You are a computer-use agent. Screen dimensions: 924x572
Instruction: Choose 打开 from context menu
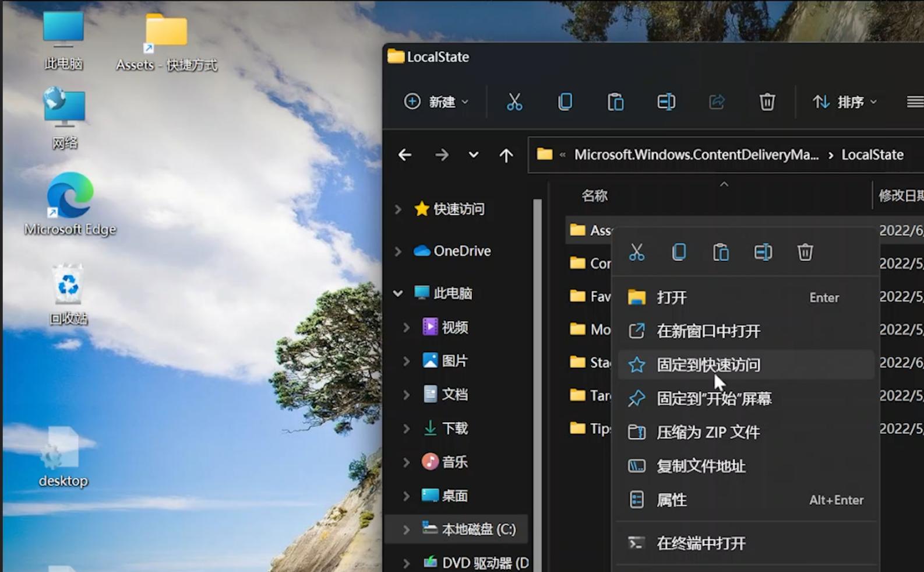tap(746, 298)
